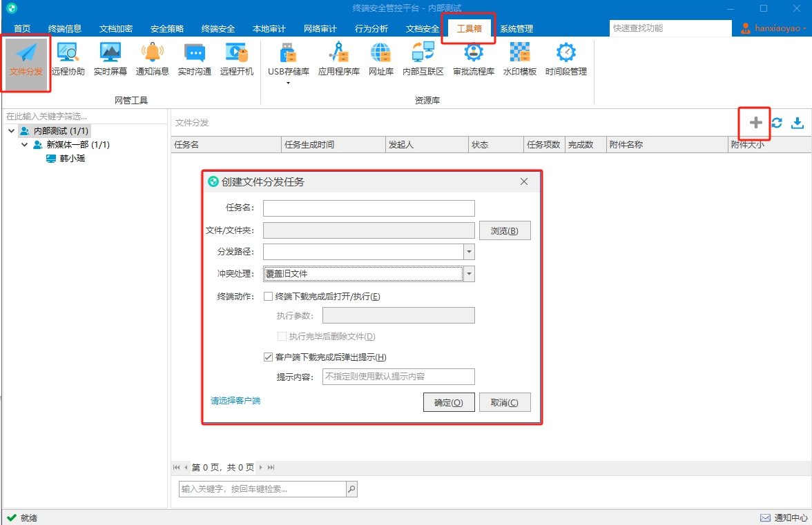
Task: Switch to the 系统管理 tab
Action: point(516,28)
